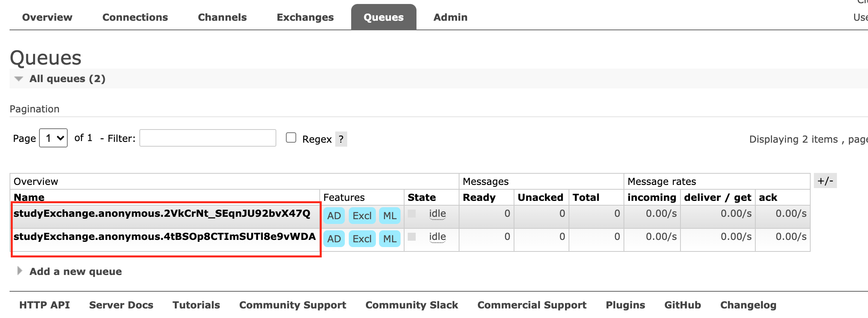Click the Excl badge of the first queue
The width and height of the screenshot is (868, 318).
tap(362, 216)
